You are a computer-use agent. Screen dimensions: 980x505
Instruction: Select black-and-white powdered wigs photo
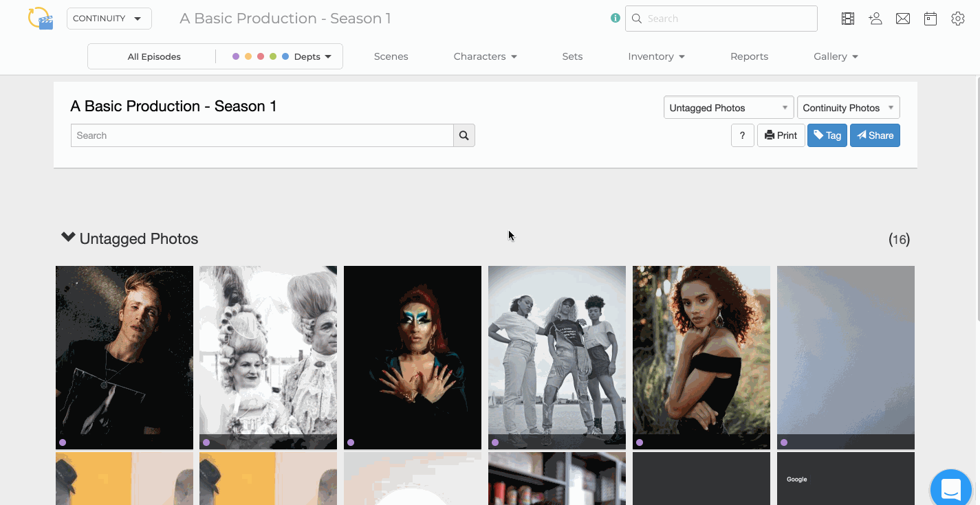click(x=268, y=357)
